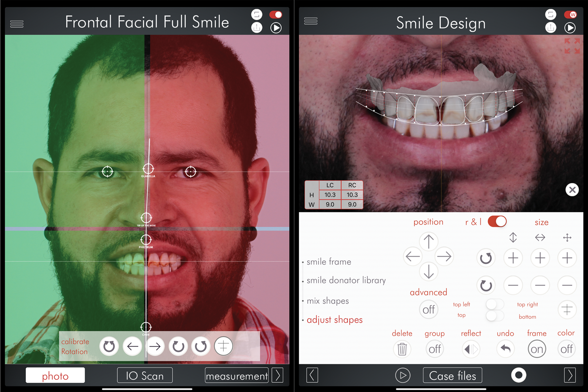Select smile donator library option
The image size is (588, 392).
346,280
